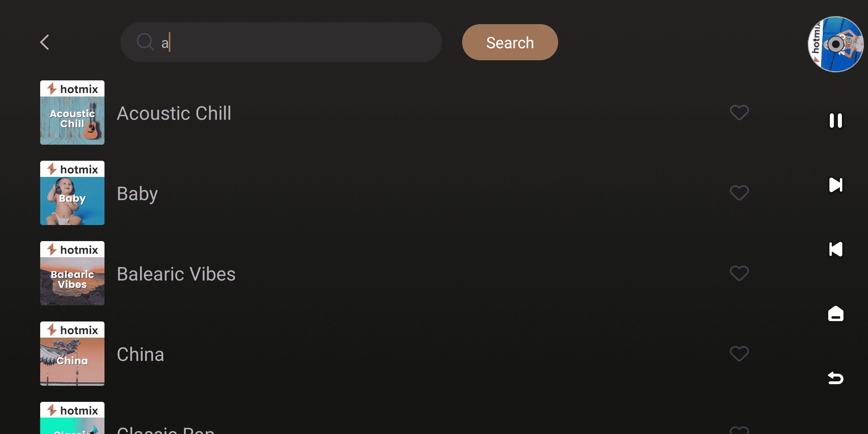Favorite the Baby station
This screenshot has height=434, width=868.
click(739, 193)
